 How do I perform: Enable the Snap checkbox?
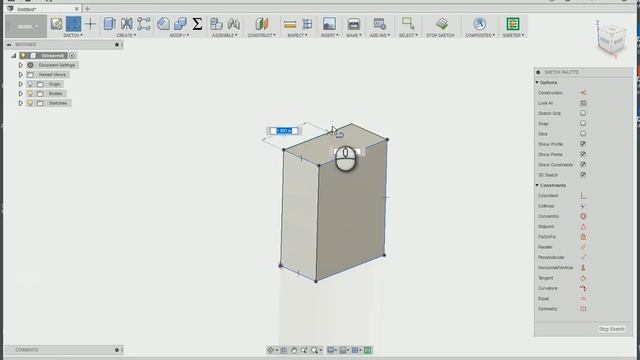[x=583, y=123]
